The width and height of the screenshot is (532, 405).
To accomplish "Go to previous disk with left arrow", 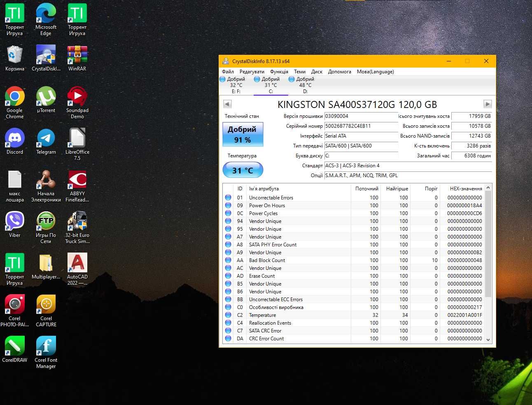I will [227, 104].
